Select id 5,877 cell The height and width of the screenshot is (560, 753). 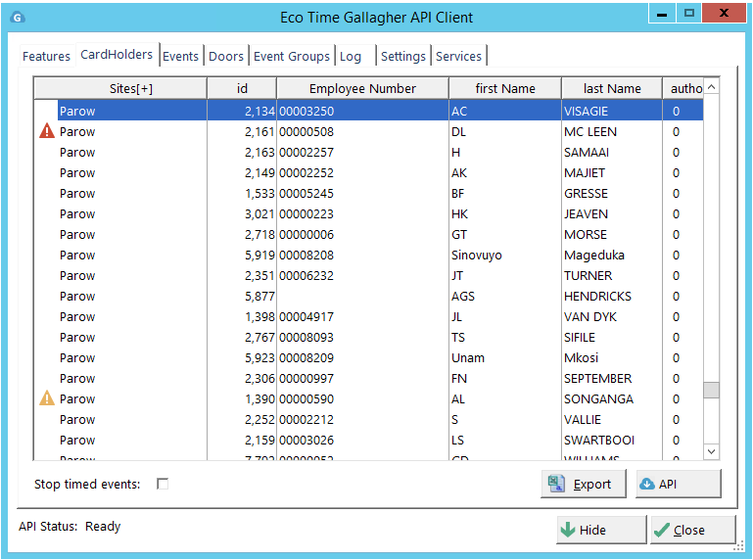(x=242, y=297)
